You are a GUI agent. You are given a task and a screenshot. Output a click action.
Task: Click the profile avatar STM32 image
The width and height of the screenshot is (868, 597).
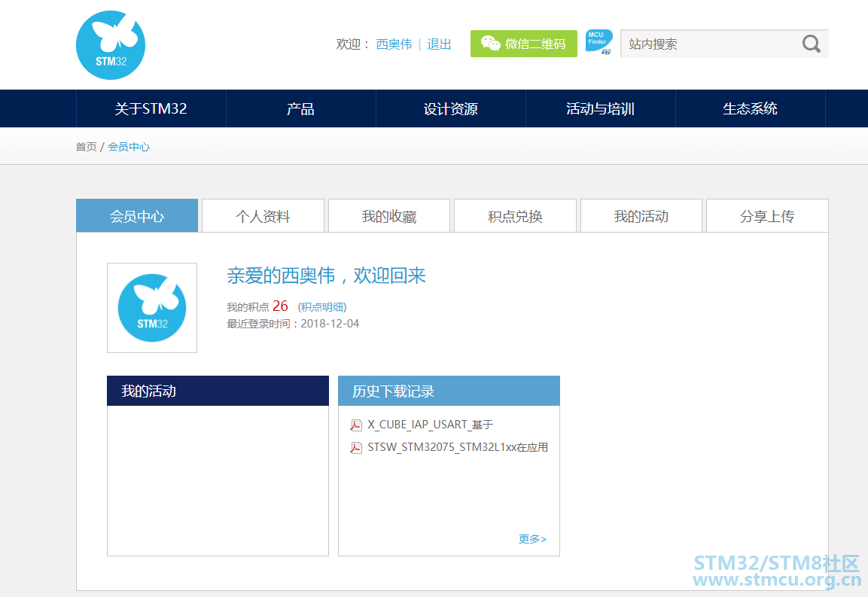[152, 308]
